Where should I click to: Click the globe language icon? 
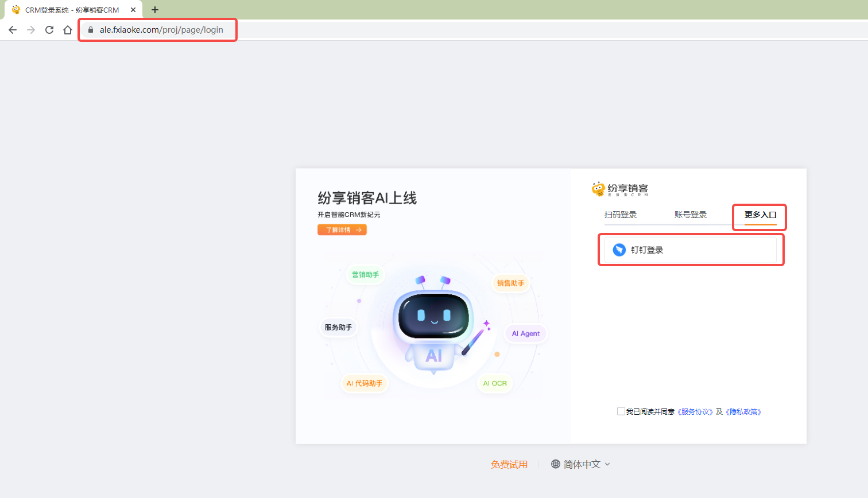coord(556,464)
